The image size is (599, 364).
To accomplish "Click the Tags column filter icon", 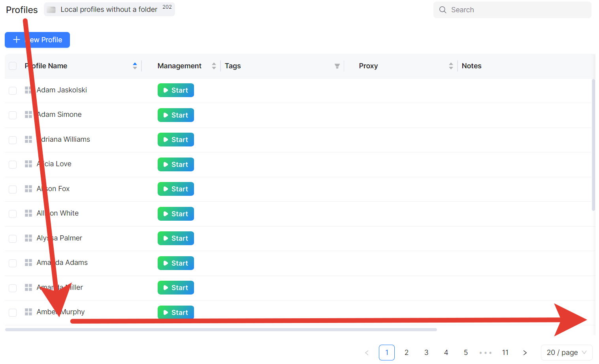I will tap(337, 66).
